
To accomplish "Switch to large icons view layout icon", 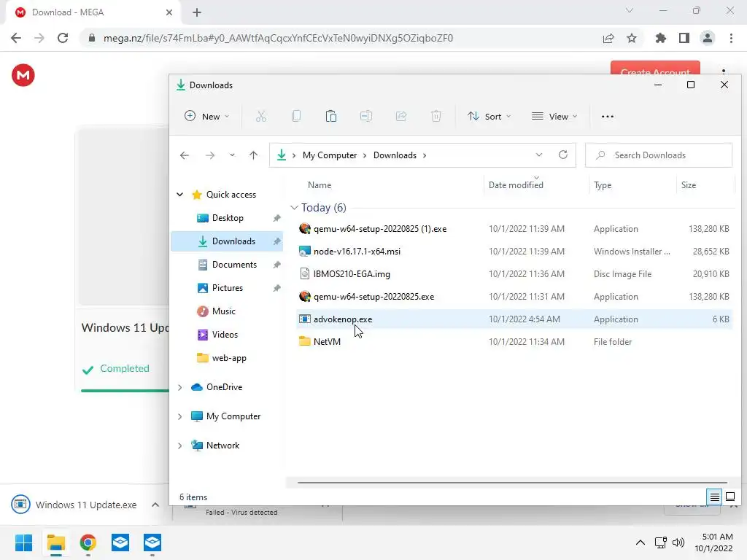I will (729, 497).
